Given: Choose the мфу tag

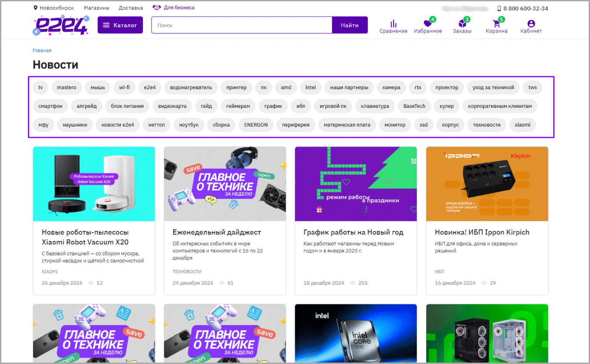Looking at the screenshot, I should coord(44,125).
